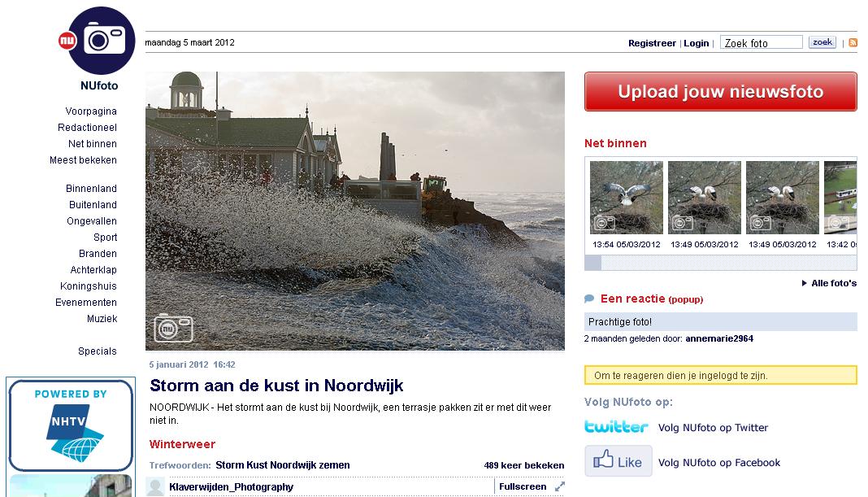This screenshot has height=497, width=868.
Task: Expand Alle foto's arrow link
Action: [x=829, y=283]
